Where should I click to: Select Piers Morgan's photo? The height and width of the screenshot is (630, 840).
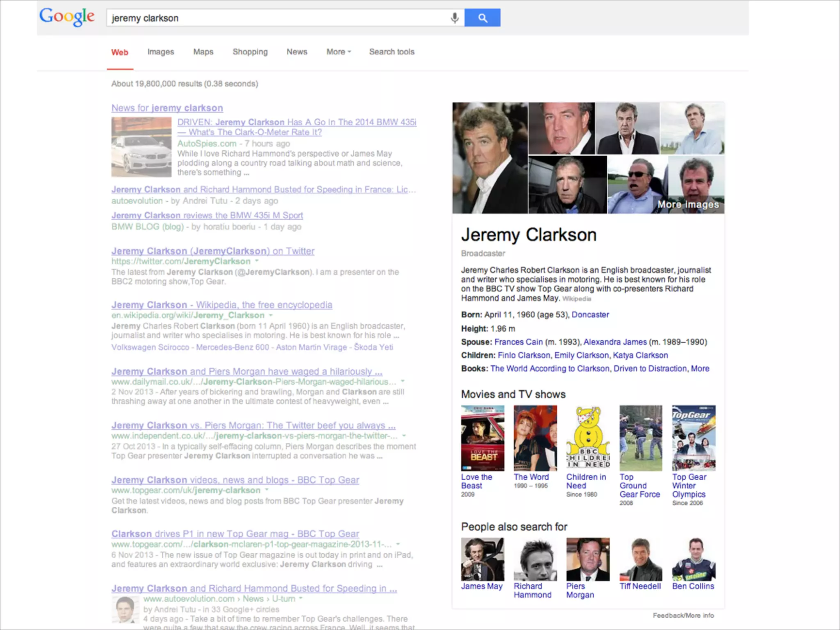click(588, 559)
